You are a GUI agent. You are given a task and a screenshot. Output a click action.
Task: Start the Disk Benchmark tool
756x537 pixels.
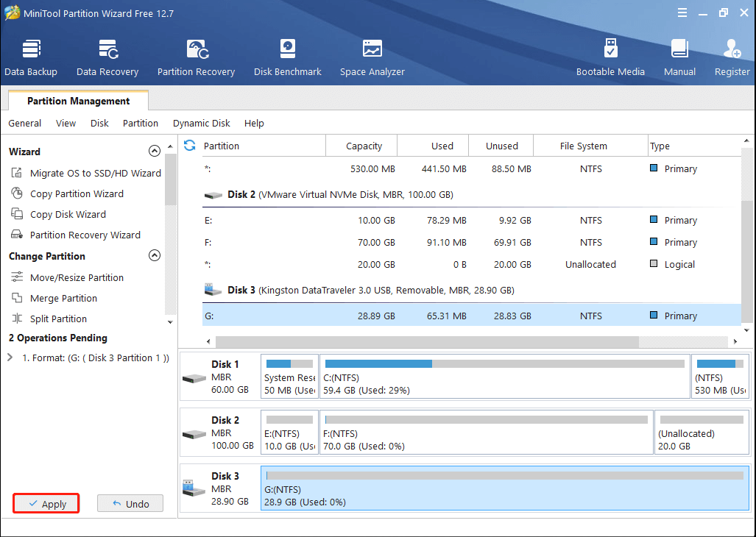(287, 58)
